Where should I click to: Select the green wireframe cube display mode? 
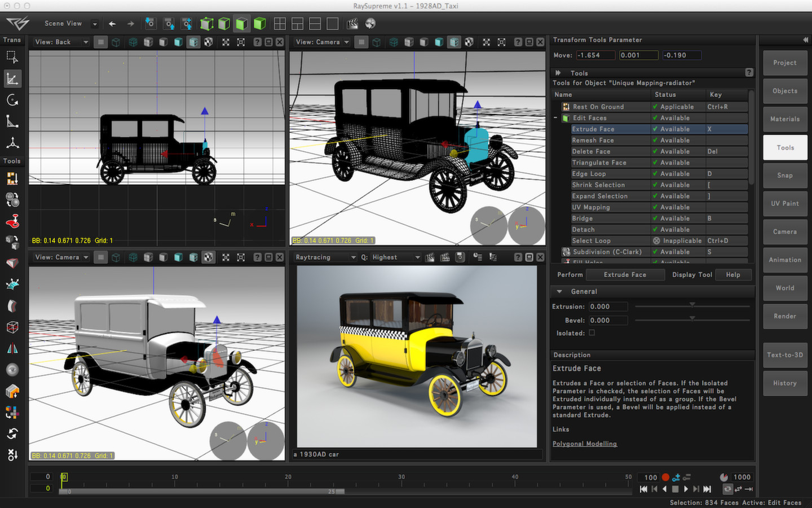click(224, 23)
